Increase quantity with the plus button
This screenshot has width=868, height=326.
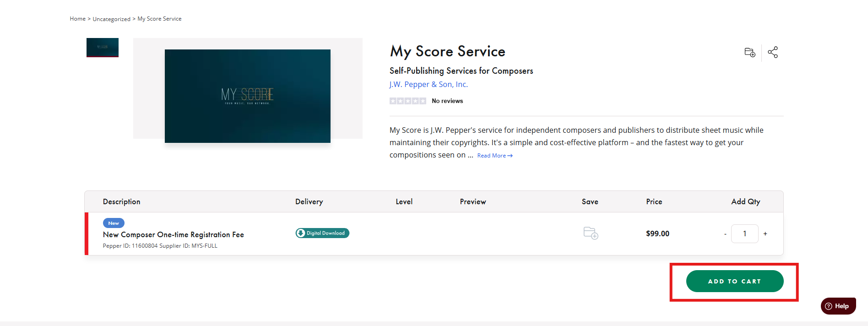point(765,234)
